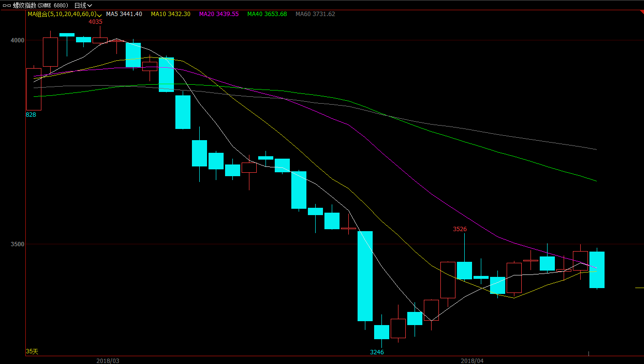Click the last cyan candle on right

click(x=597, y=270)
